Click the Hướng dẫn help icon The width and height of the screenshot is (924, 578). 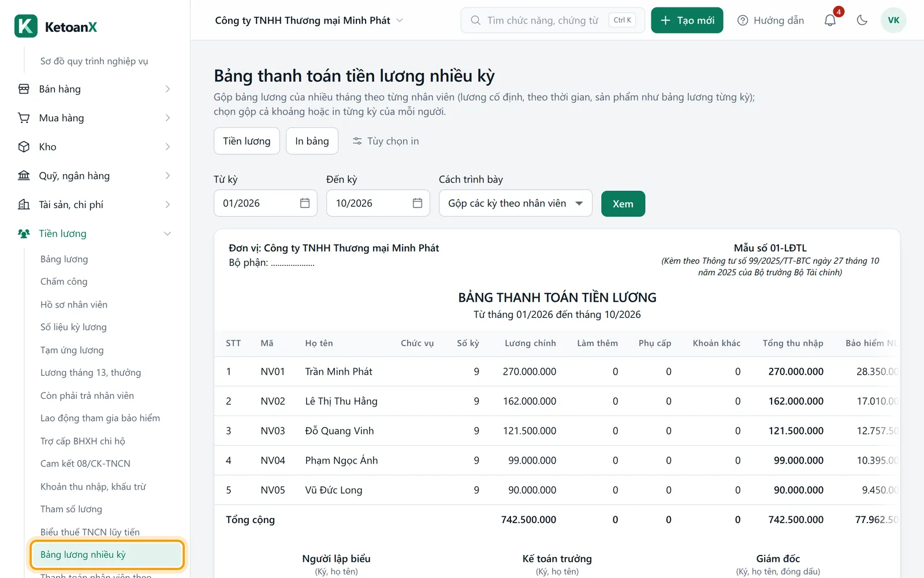point(743,20)
